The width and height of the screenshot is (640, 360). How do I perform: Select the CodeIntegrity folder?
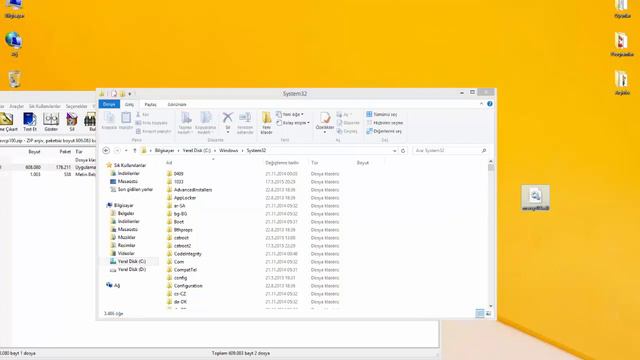pyautogui.click(x=184, y=254)
